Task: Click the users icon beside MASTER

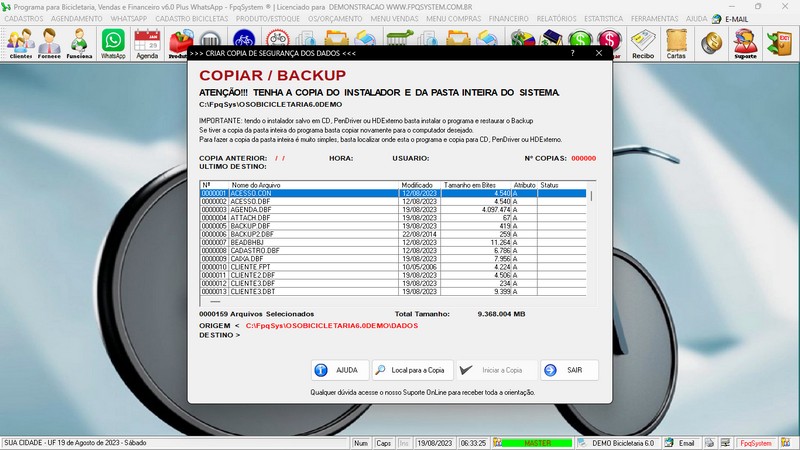Action: point(497,443)
